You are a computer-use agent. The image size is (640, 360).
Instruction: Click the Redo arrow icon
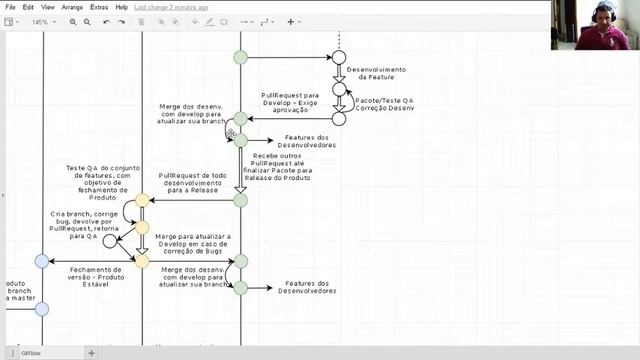pyautogui.click(x=121, y=22)
